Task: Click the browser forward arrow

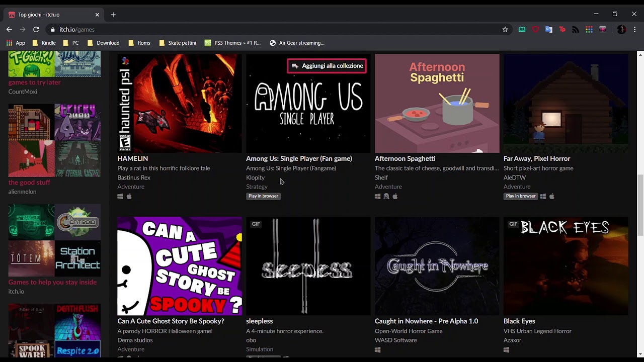Action: tap(22, 30)
